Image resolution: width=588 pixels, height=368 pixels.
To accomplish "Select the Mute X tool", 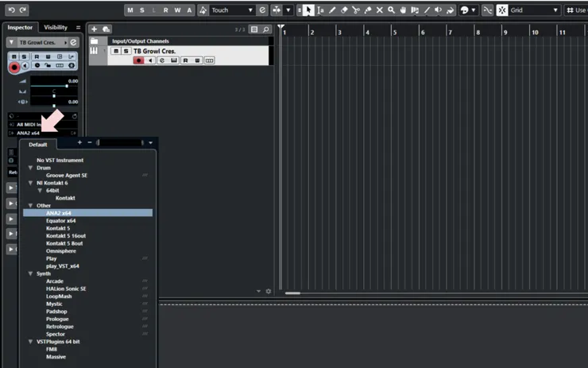I will 380,10.
